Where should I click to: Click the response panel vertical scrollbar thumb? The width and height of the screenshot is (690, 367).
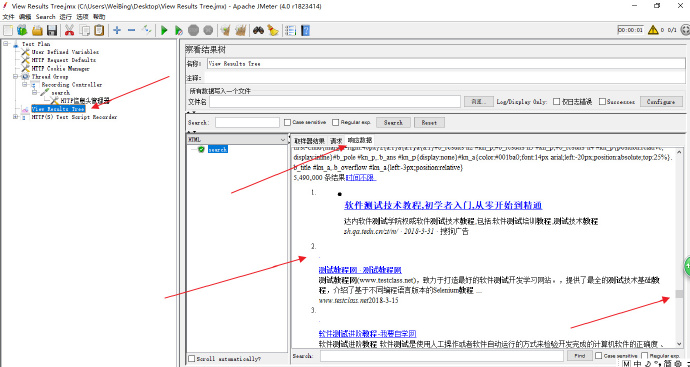point(679,294)
